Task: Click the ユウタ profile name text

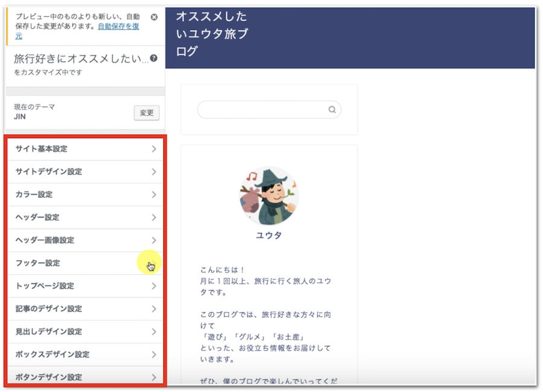Action: (268, 236)
